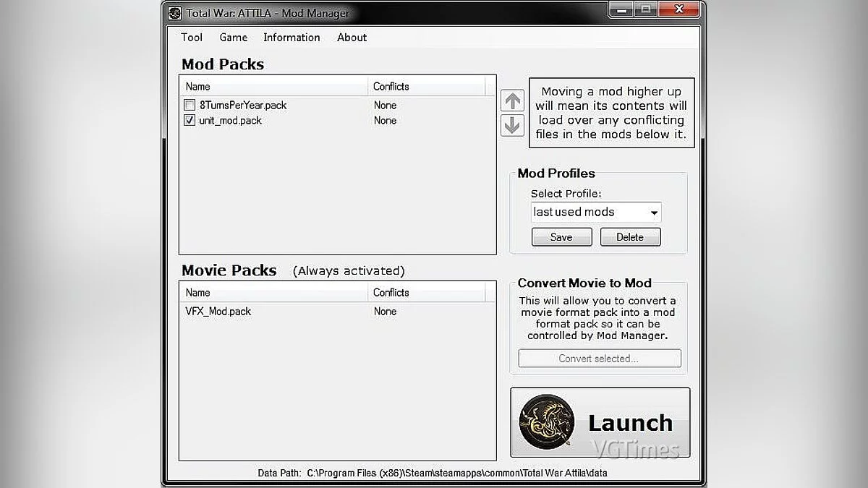Open the About menu

click(x=352, y=38)
